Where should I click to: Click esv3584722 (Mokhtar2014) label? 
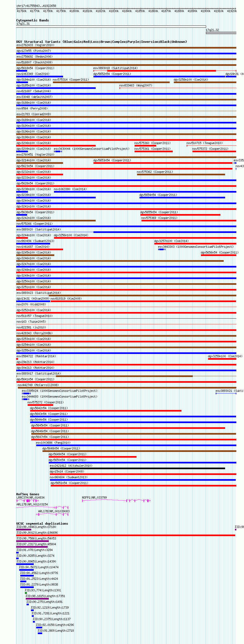tap(36, 356)
